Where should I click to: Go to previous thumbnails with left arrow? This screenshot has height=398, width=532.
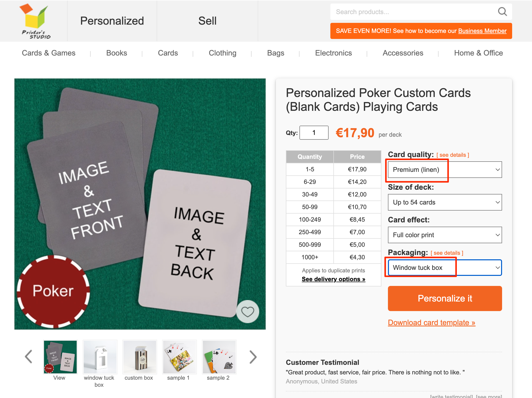pos(29,357)
